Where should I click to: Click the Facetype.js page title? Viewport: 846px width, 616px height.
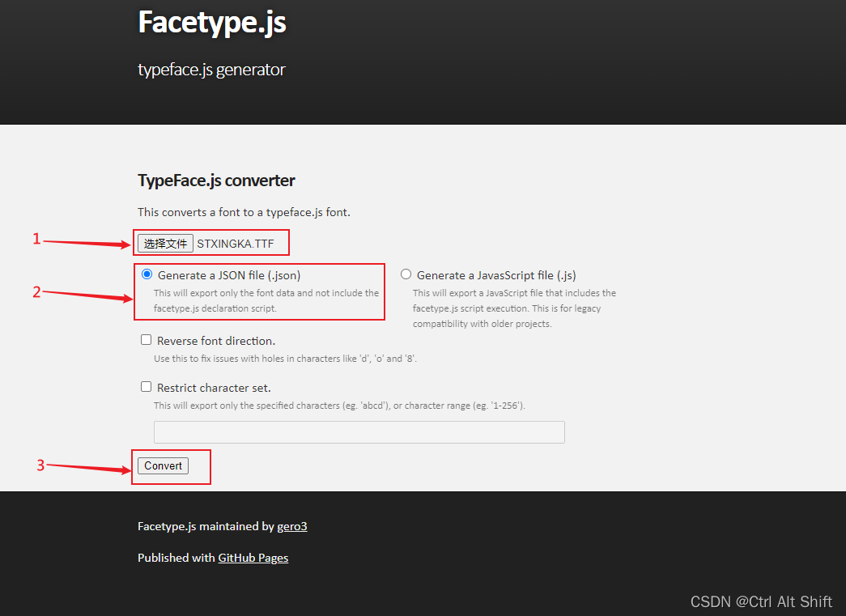(x=211, y=22)
